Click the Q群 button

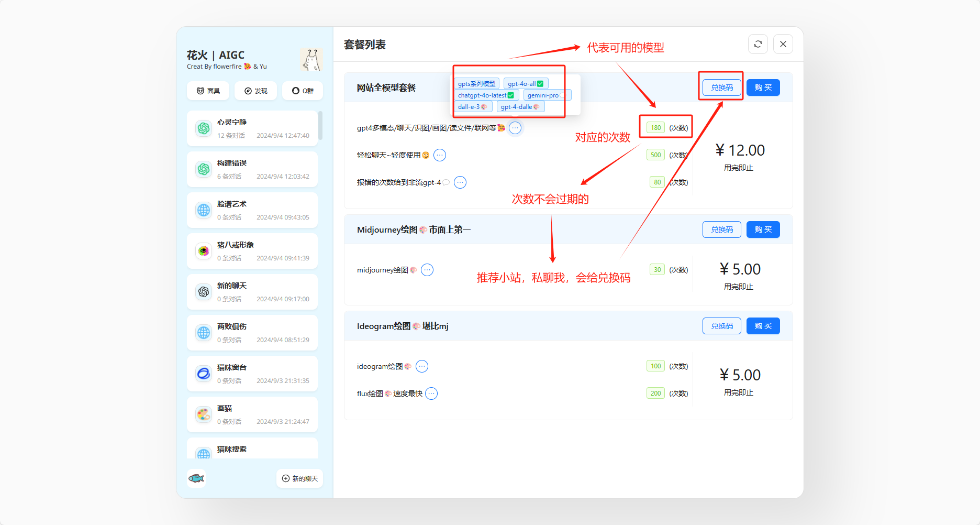pos(303,91)
